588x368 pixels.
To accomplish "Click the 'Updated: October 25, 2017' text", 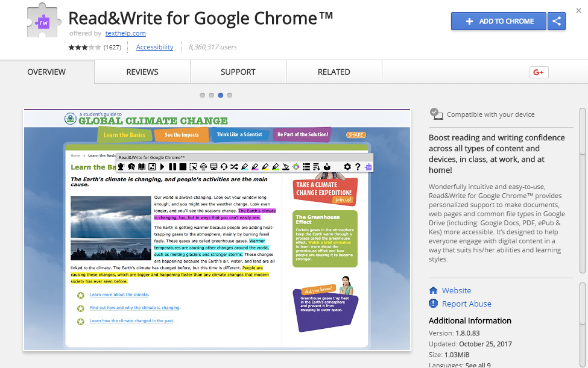I will click(470, 344).
